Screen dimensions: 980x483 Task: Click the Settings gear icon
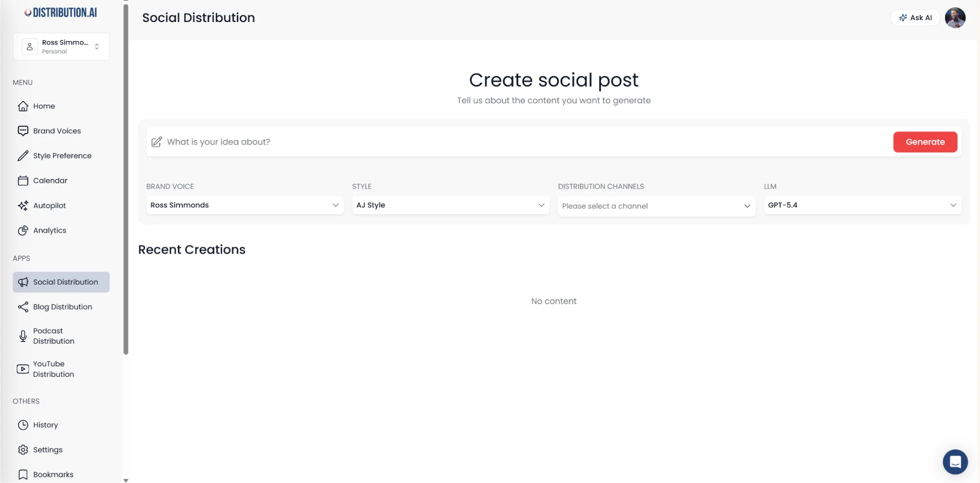click(23, 450)
